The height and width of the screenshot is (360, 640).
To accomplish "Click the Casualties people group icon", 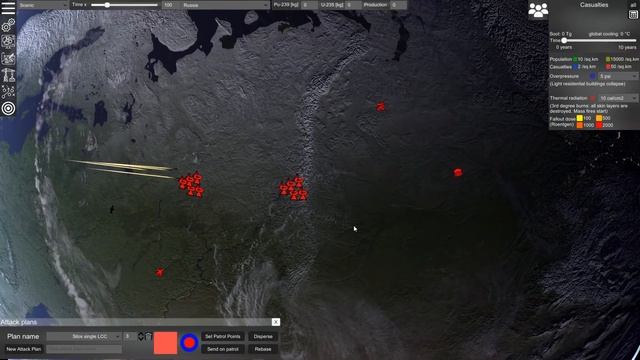I will 538,10.
